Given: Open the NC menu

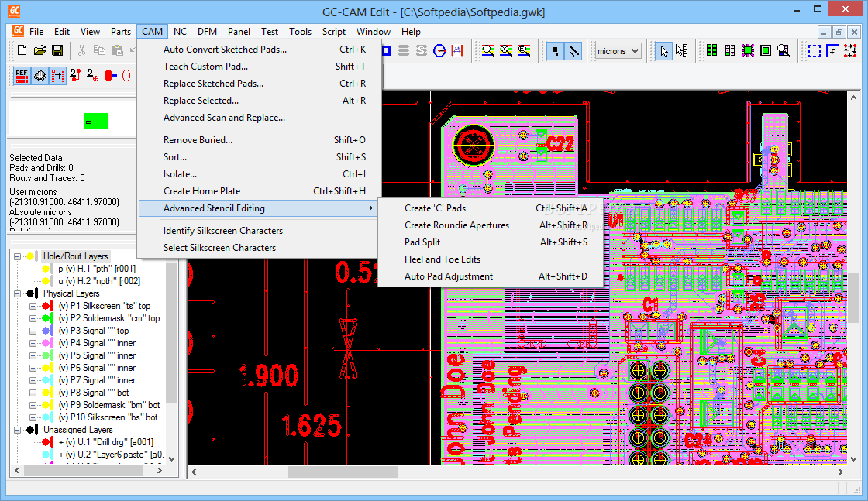Looking at the screenshot, I should 180,32.
